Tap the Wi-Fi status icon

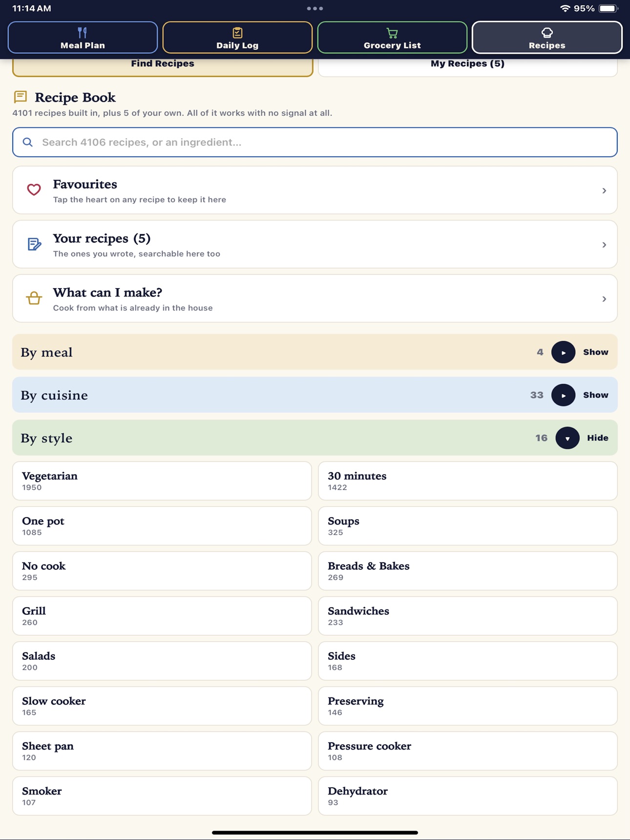pyautogui.click(x=565, y=8)
